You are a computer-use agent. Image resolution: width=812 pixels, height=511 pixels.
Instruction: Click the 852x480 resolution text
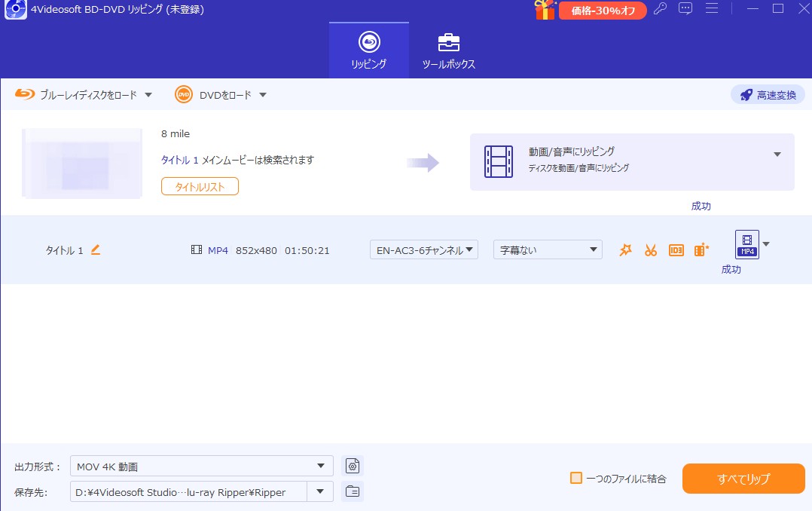[x=256, y=250]
